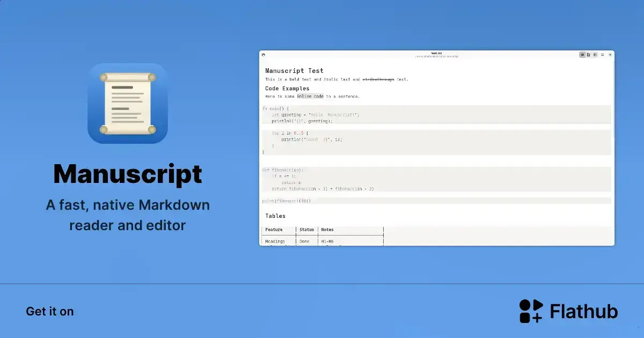The width and height of the screenshot is (644, 338).
Task: Click the "inline code" highlighted text
Action: [310, 97]
